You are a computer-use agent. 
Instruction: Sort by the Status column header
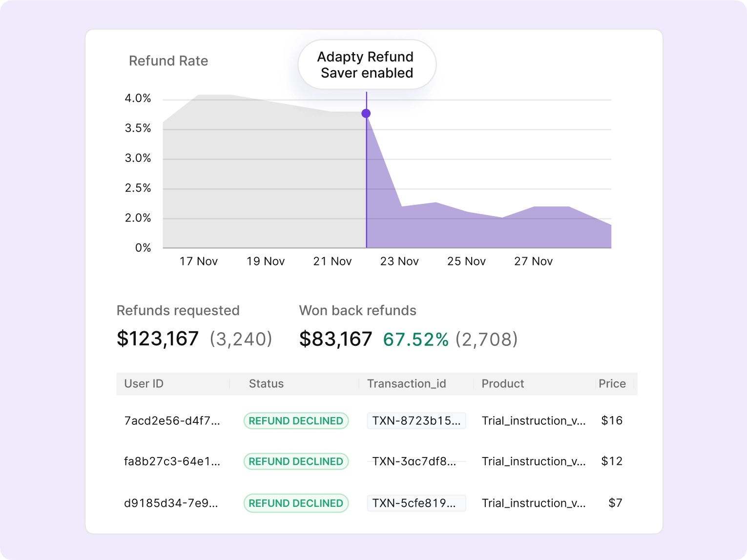[266, 384]
